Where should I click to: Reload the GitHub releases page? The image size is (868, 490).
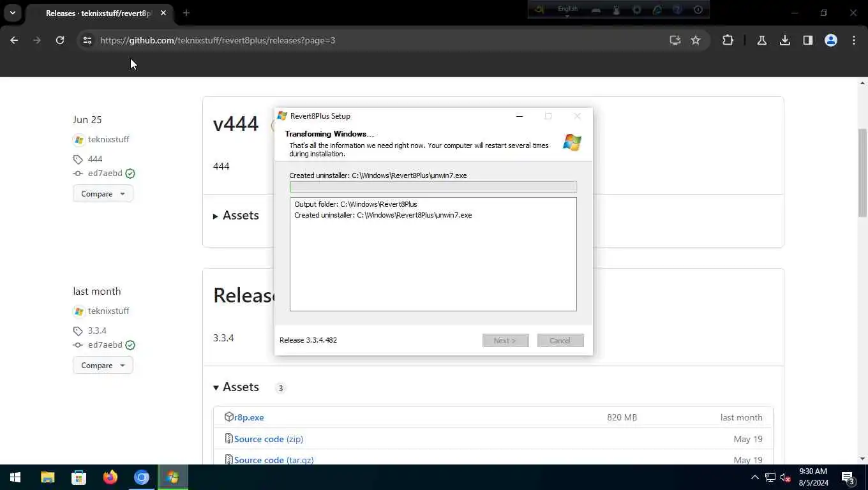click(60, 40)
